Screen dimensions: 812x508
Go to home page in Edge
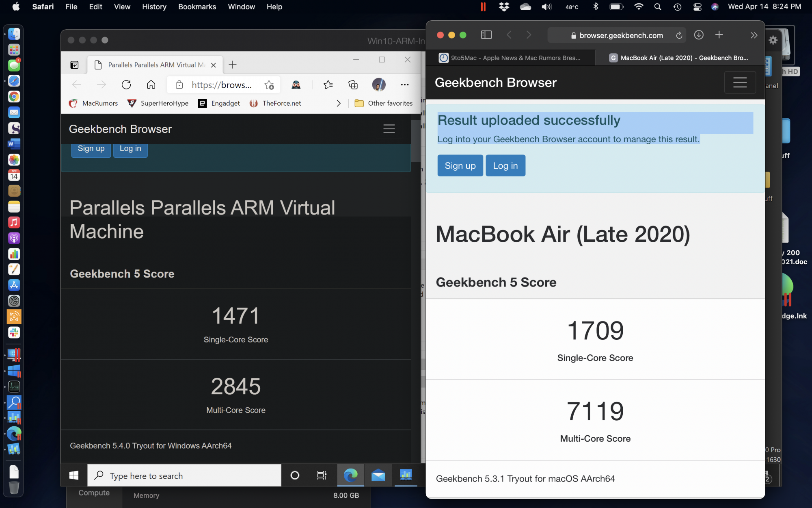tap(151, 85)
